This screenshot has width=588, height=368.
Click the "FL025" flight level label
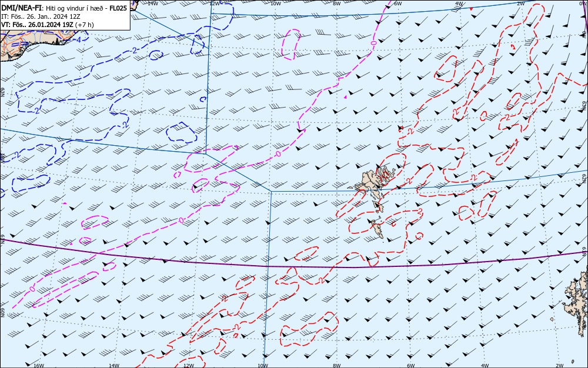point(118,8)
